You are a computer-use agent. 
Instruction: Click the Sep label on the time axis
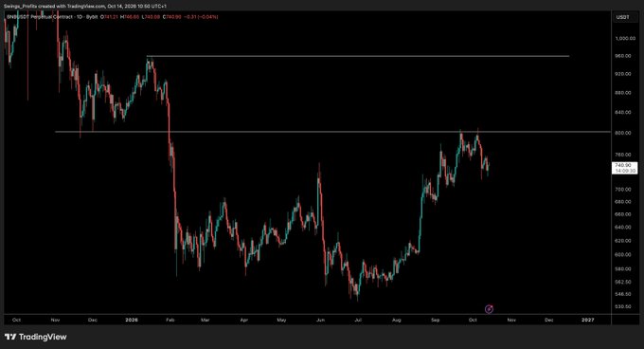tap(436, 320)
